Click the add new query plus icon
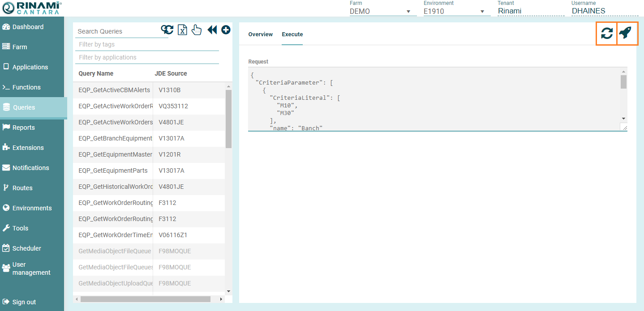 tap(226, 30)
